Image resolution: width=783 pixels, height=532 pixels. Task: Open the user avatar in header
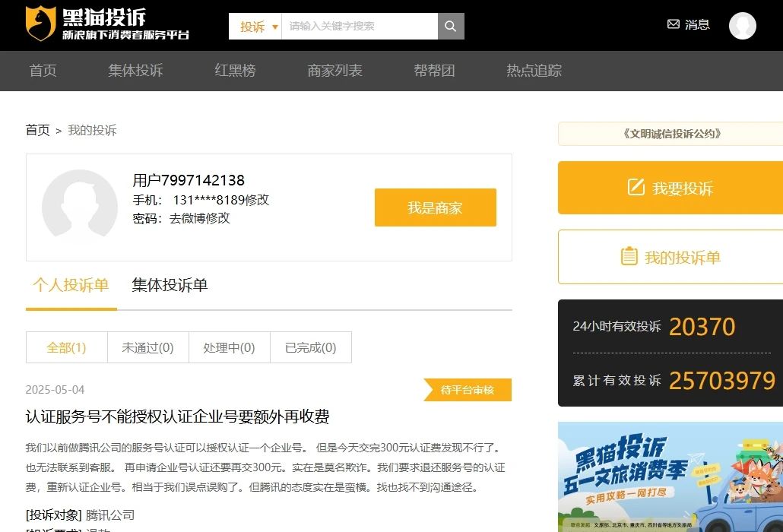click(x=742, y=25)
